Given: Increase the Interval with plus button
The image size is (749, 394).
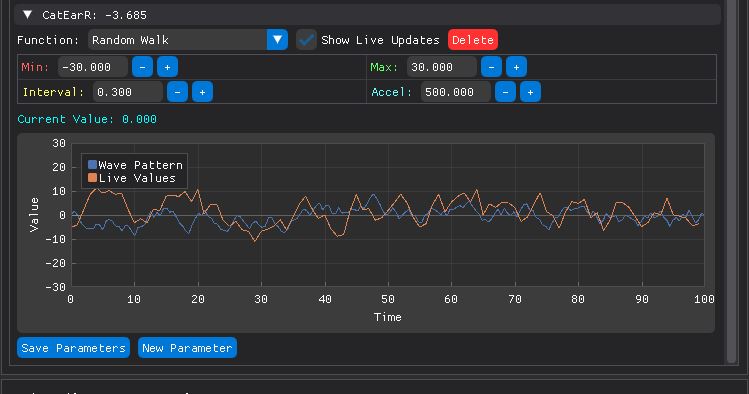Looking at the screenshot, I should 202,92.
